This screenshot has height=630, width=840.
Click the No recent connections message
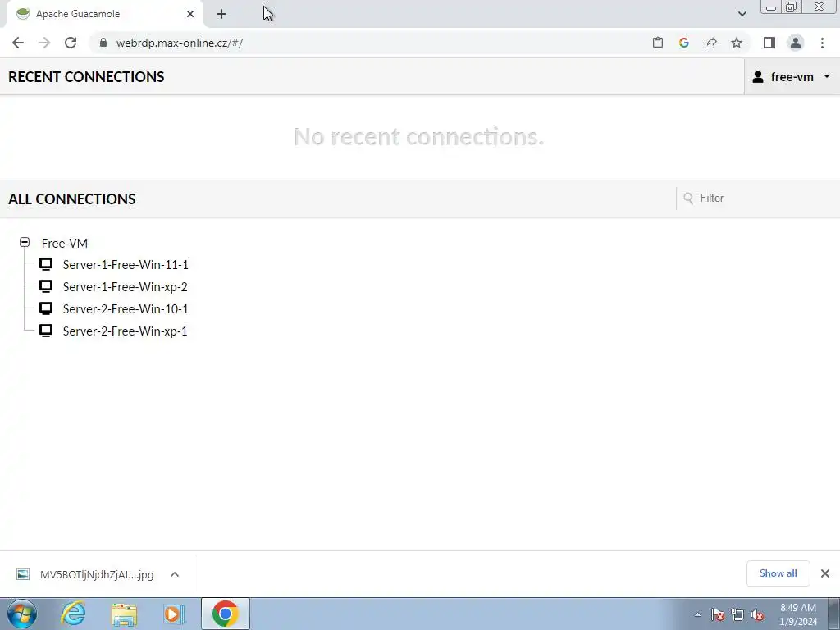[x=419, y=137]
